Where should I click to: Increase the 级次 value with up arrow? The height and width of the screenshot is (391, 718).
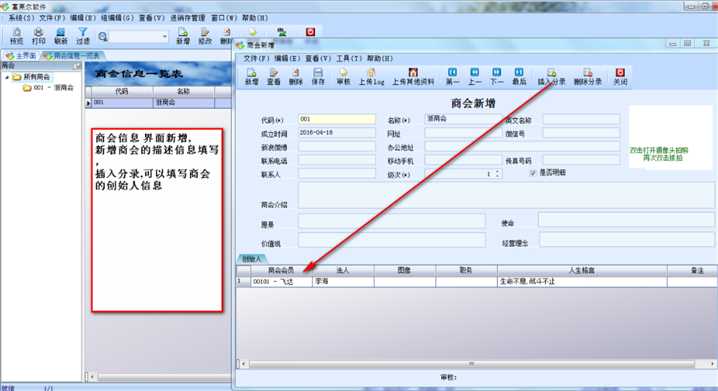[498, 171]
